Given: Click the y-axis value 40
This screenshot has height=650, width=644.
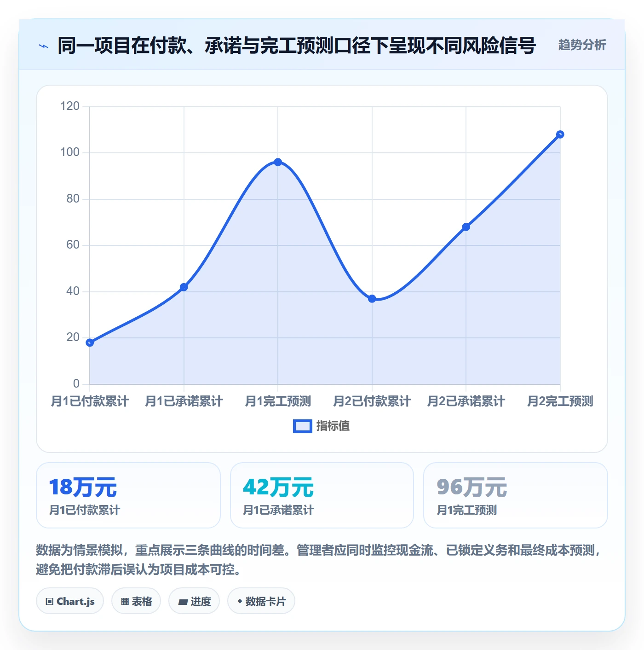Looking at the screenshot, I should 73,291.
